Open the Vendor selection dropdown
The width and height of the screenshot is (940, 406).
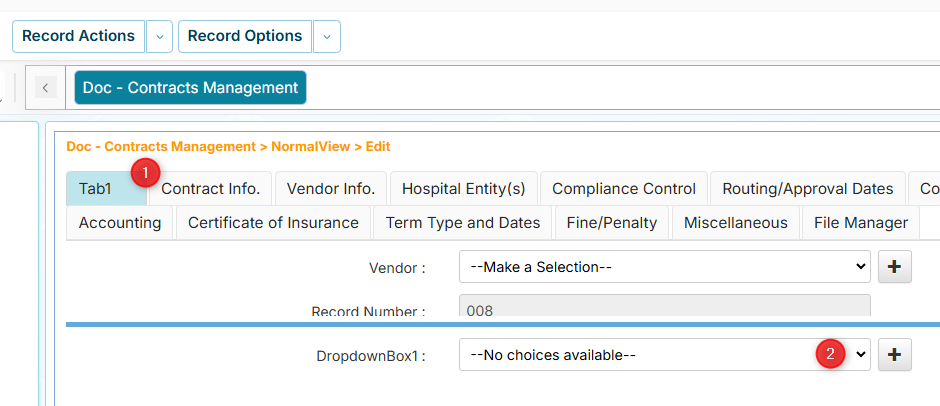(664, 267)
